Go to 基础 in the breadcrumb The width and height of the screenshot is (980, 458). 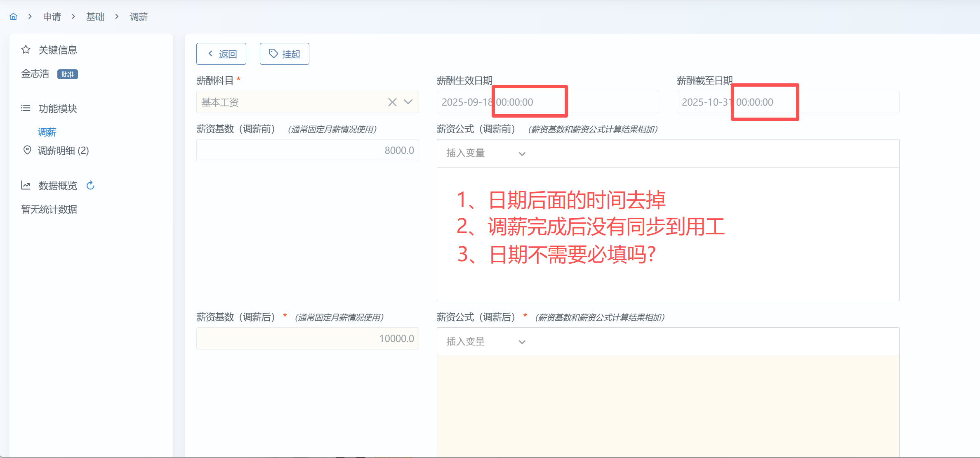pos(95,17)
